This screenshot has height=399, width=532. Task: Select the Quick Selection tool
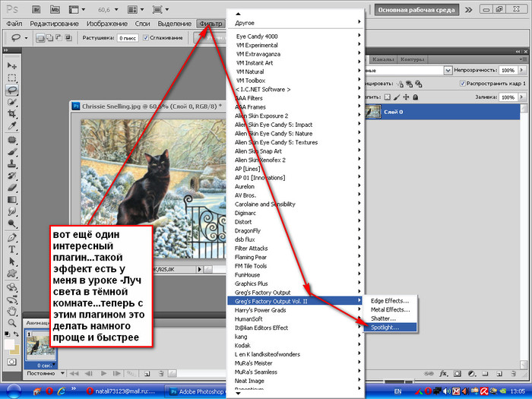[x=12, y=102]
